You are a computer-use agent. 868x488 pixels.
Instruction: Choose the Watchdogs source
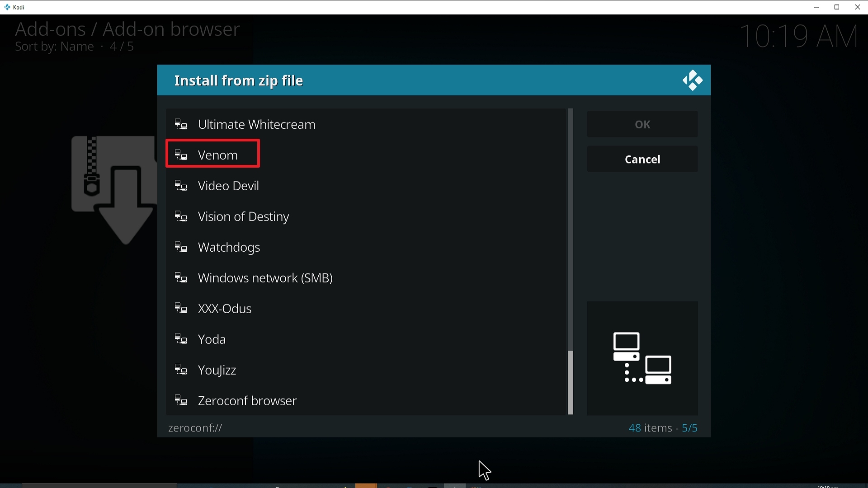coord(366,248)
